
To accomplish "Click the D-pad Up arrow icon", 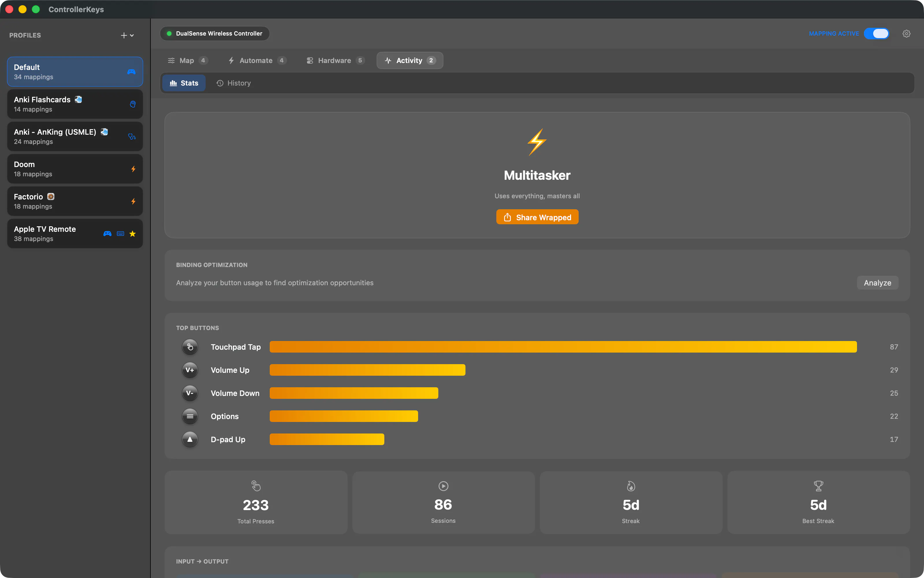I will [x=190, y=439].
